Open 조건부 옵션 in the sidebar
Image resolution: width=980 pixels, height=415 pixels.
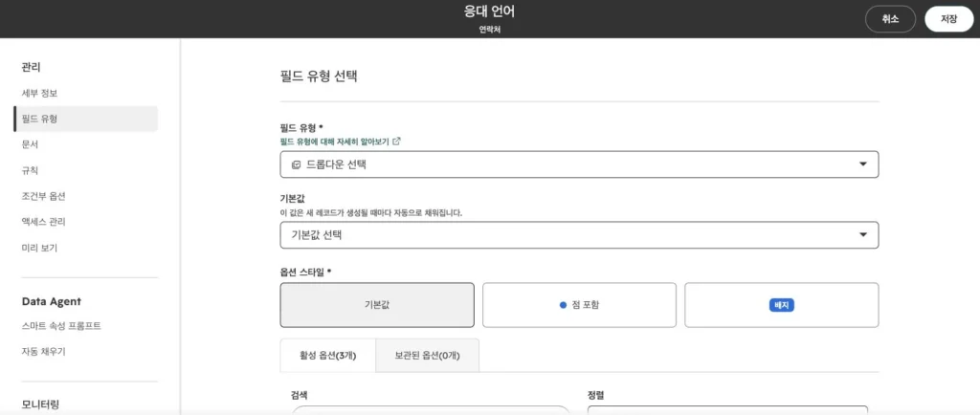pos(43,196)
